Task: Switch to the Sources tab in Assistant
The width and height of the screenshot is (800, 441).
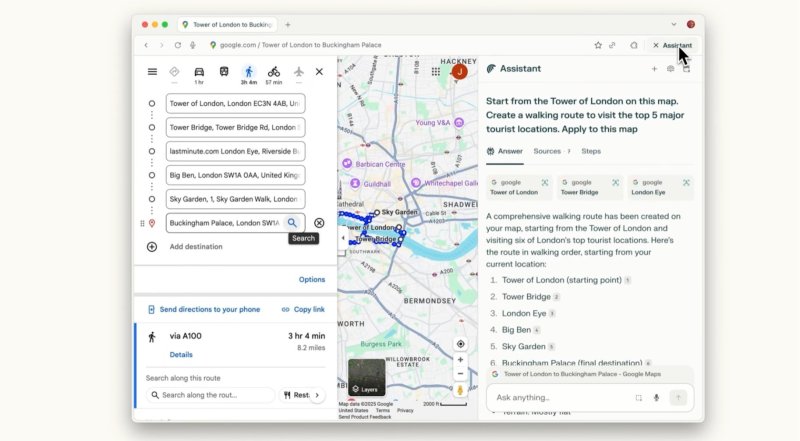Action: pos(547,151)
